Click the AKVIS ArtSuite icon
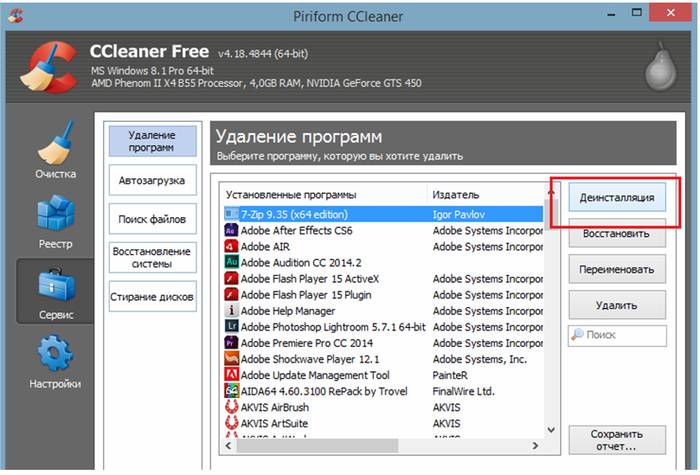The width and height of the screenshot is (700, 475). 231,423
